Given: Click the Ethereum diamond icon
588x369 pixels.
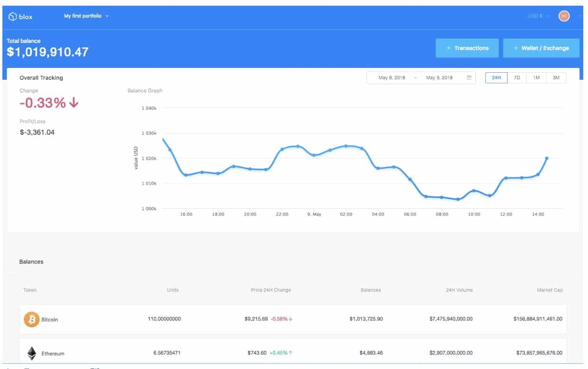Looking at the screenshot, I should pos(31,353).
